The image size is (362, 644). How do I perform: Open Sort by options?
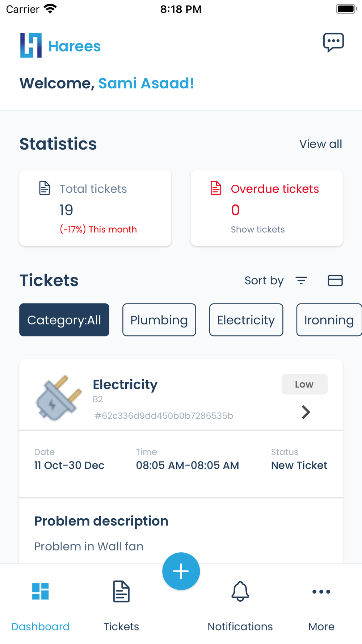pos(264,281)
